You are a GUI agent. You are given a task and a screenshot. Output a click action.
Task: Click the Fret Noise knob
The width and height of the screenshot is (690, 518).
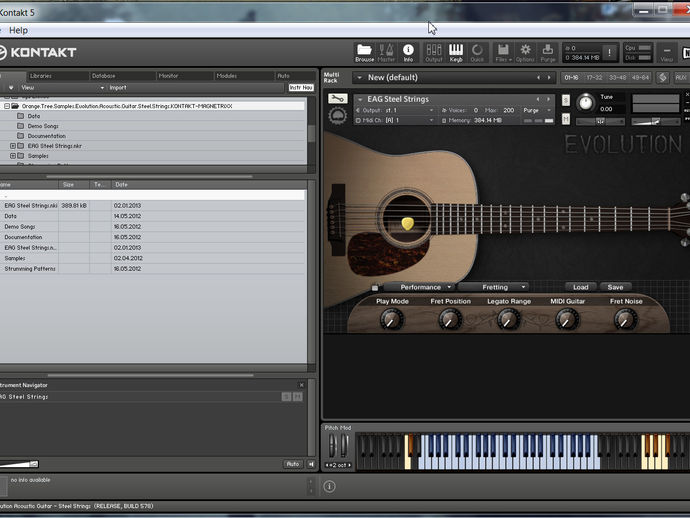[x=625, y=319]
